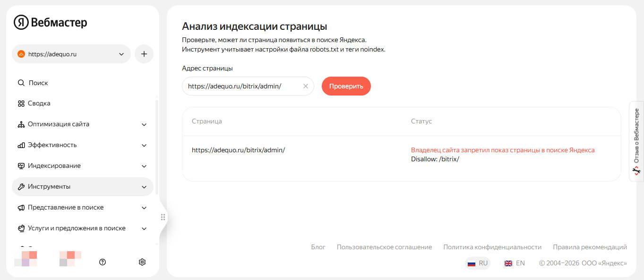Open settings via the gear icon
The width and height of the screenshot is (644, 280).
[x=142, y=262]
